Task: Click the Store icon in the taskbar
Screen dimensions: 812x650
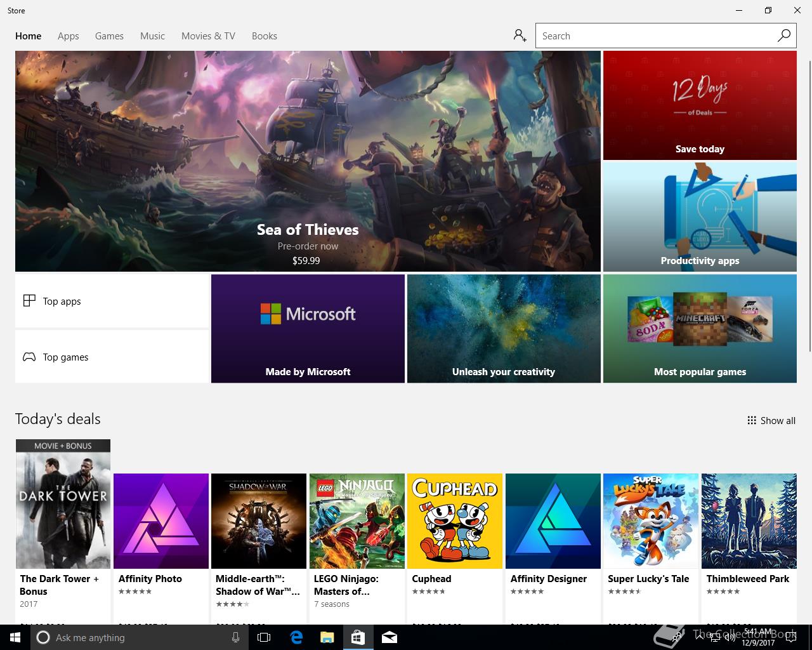Action: [358, 637]
